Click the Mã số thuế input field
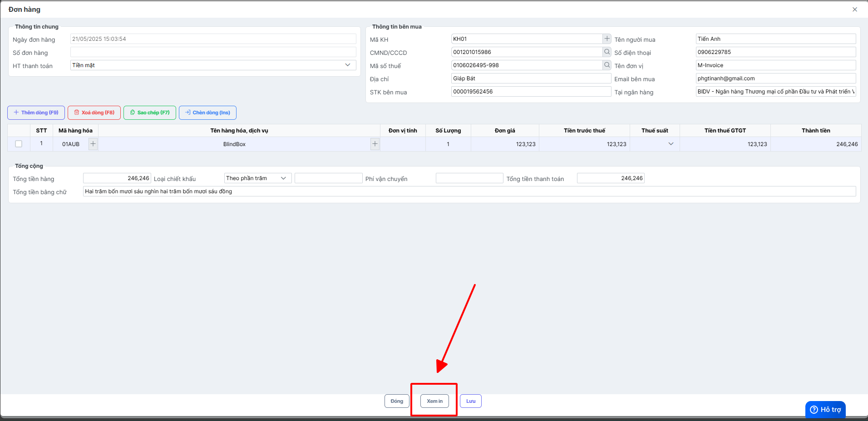868x421 pixels. point(527,65)
